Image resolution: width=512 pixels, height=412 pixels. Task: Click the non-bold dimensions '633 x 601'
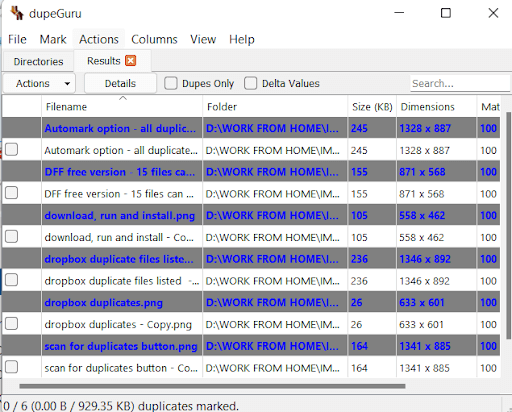[421, 324]
